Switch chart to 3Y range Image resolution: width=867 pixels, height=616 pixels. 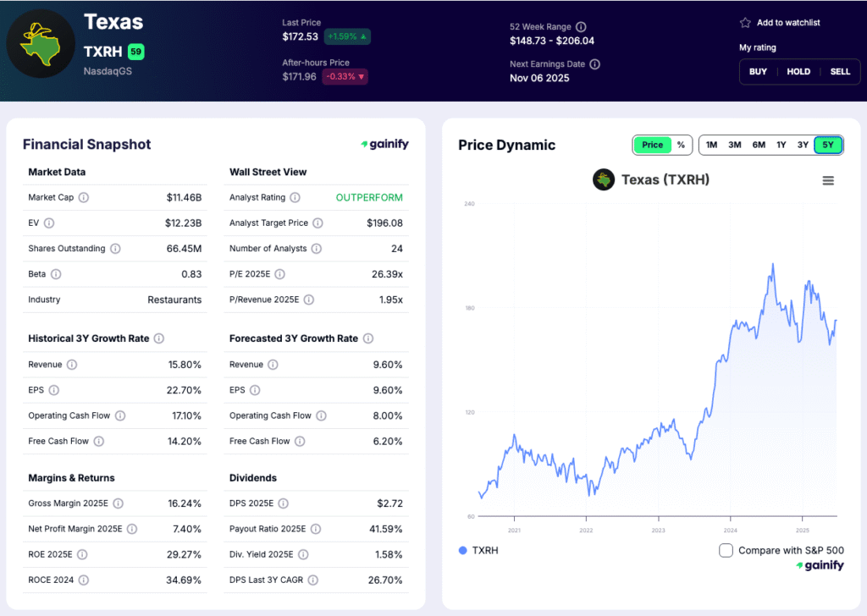803,145
